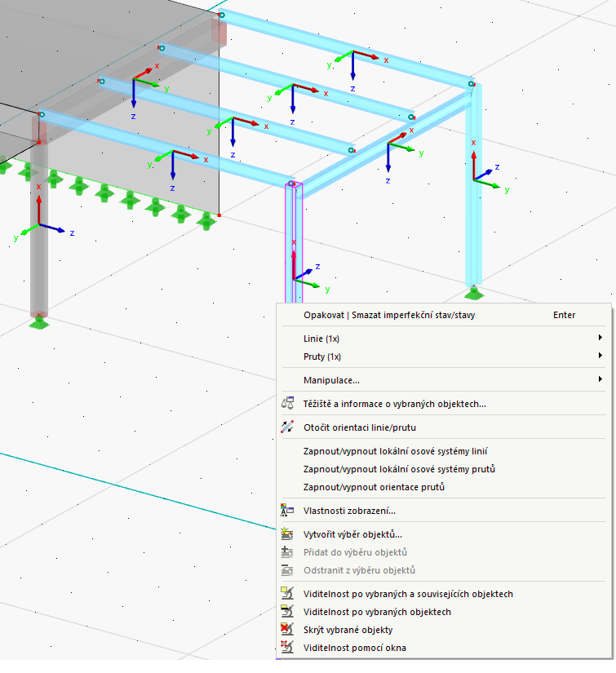Click the scales icon for Těžiště a informace

287,403
